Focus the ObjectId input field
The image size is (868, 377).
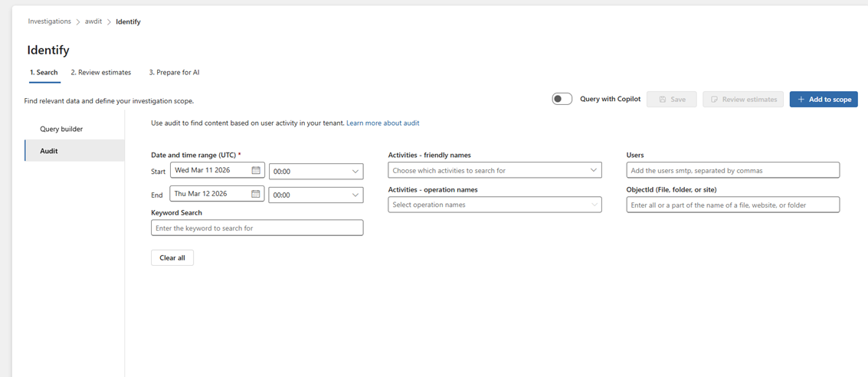tap(733, 205)
